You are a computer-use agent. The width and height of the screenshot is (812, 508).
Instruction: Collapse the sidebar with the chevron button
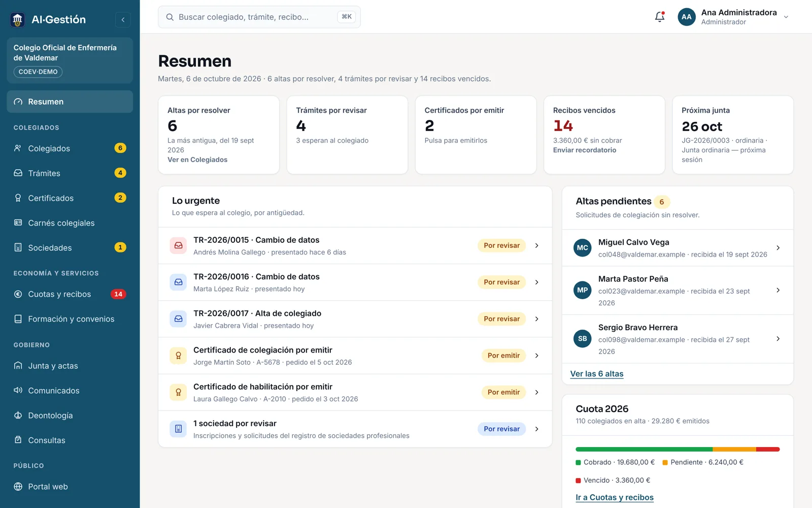click(x=123, y=20)
